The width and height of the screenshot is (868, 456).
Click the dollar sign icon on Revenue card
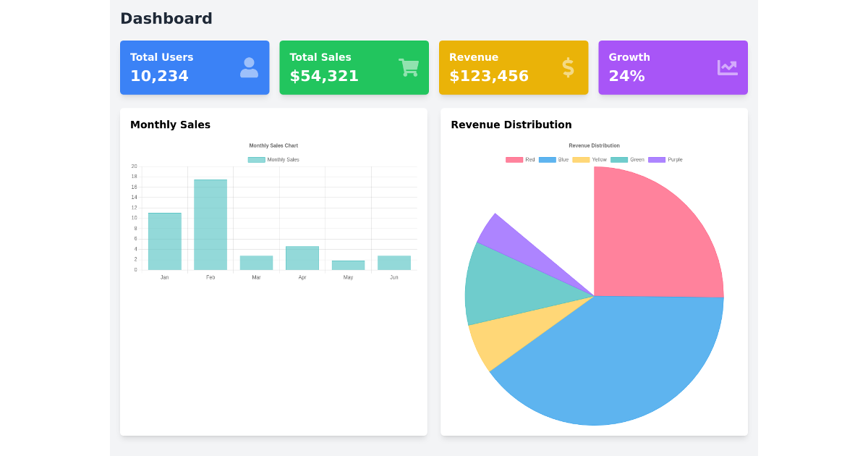(x=568, y=67)
